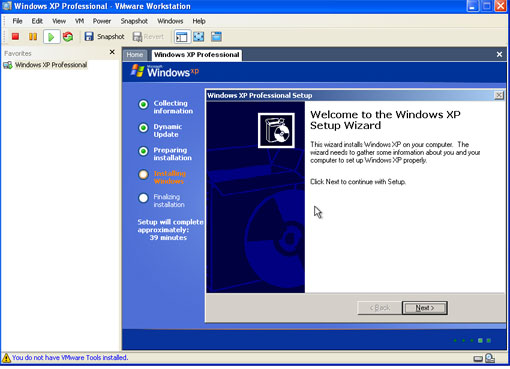Open the Power menu

point(102,21)
